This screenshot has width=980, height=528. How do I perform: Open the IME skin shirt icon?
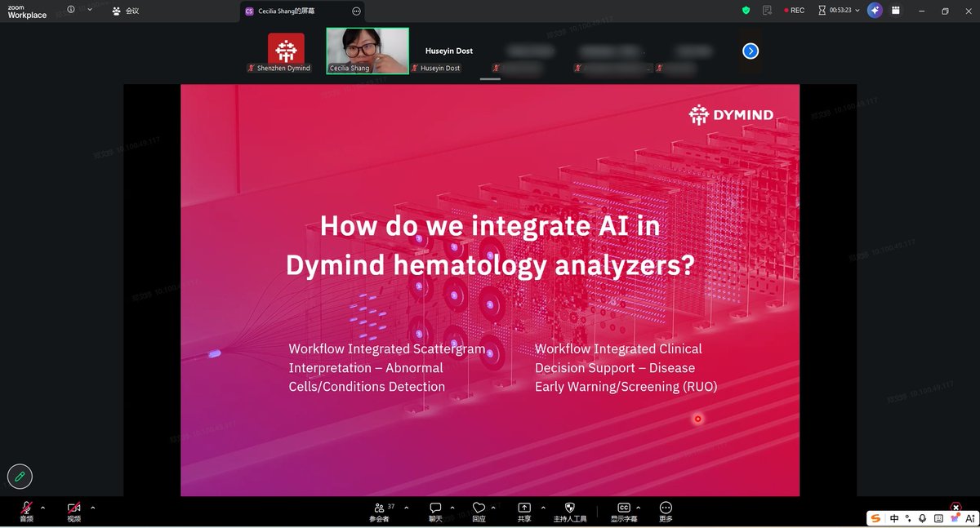click(x=954, y=518)
